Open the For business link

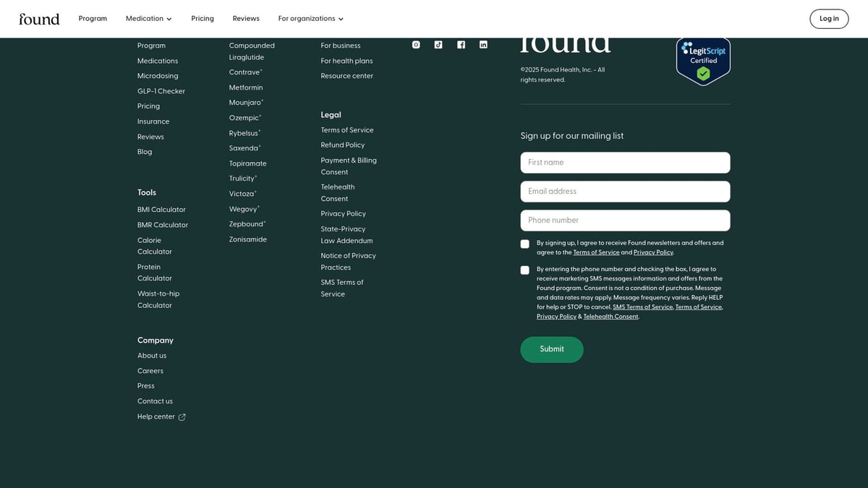click(x=341, y=46)
